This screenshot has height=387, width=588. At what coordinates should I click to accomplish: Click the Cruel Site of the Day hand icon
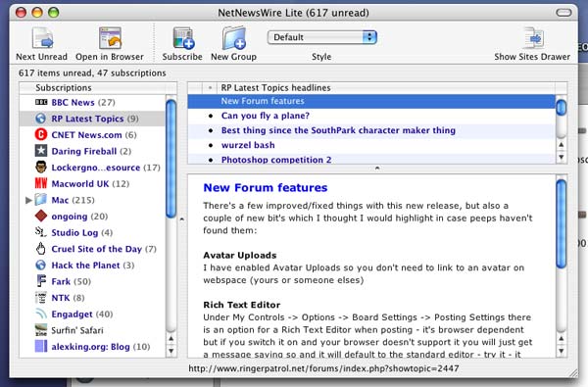click(x=41, y=248)
